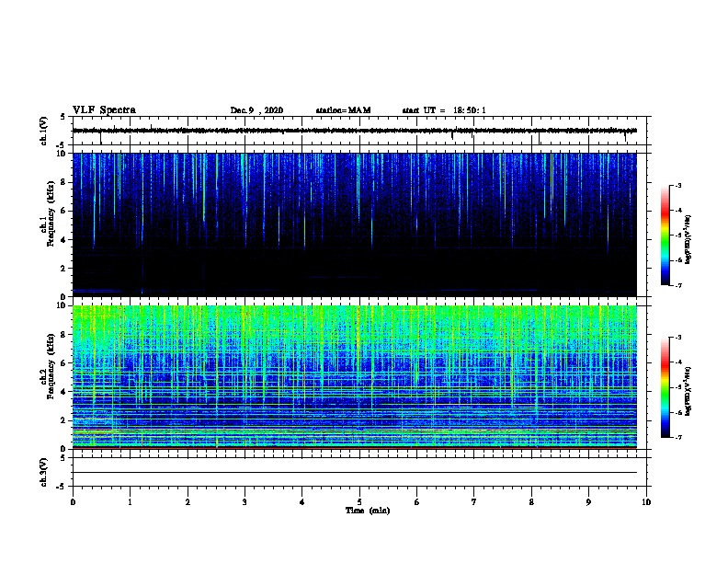Click the ch.2 spectrogram panel
This screenshot has width=728, height=563.
pyautogui.click(x=355, y=377)
